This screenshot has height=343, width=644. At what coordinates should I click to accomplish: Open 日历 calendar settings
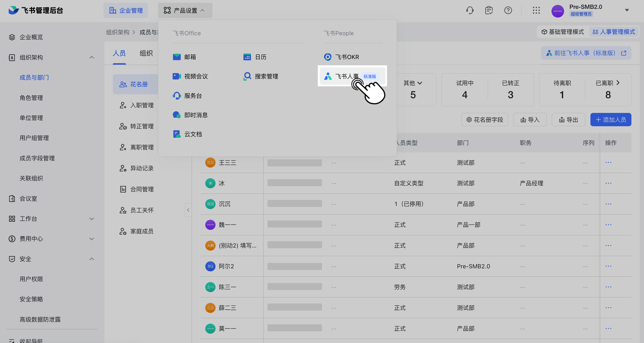pos(255,57)
